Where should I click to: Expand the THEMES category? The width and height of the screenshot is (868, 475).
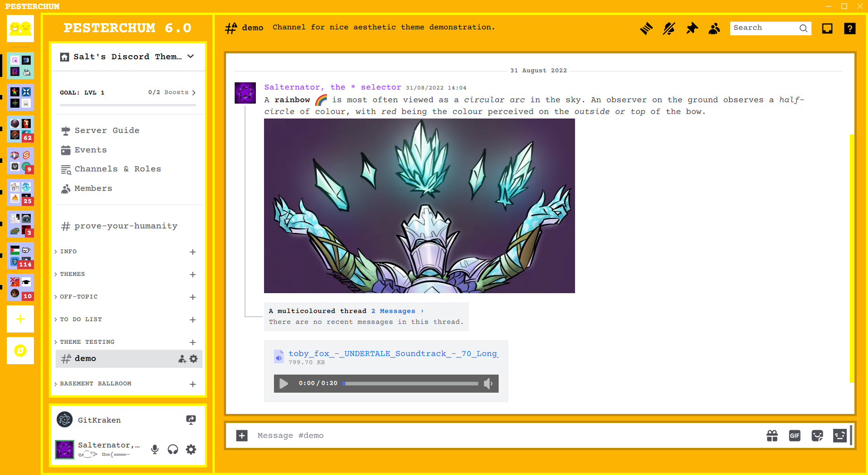[x=72, y=274]
